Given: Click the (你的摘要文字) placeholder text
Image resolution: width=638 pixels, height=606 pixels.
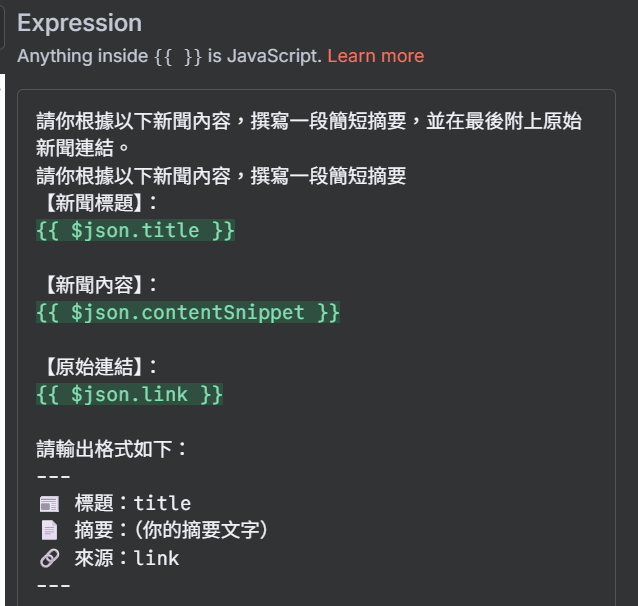Looking at the screenshot, I should point(201,530).
